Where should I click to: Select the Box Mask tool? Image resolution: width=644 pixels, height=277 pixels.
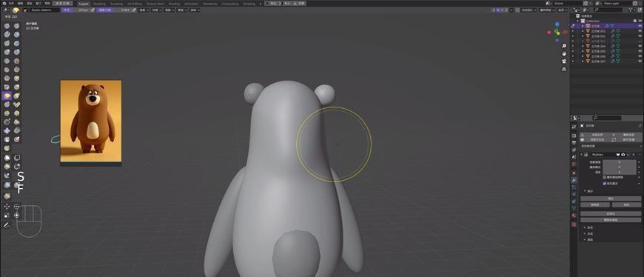tap(7, 158)
